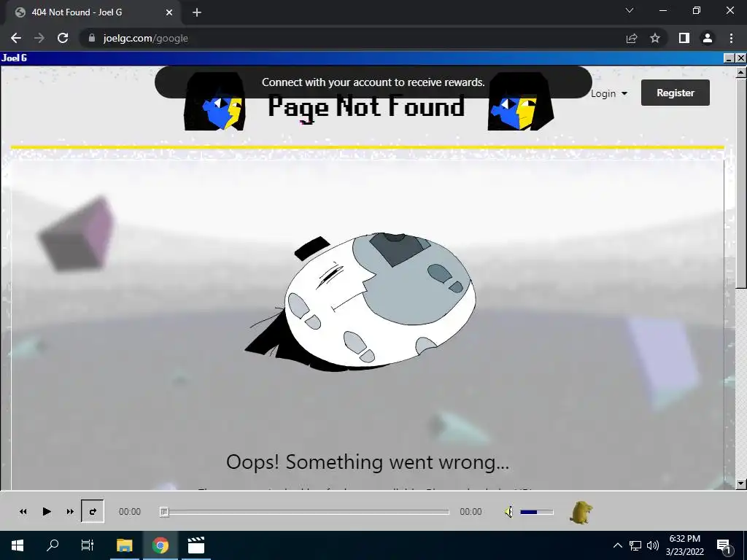This screenshot has height=560, width=747.
Task: Reload the joelgc.com page
Action: click(x=63, y=38)
